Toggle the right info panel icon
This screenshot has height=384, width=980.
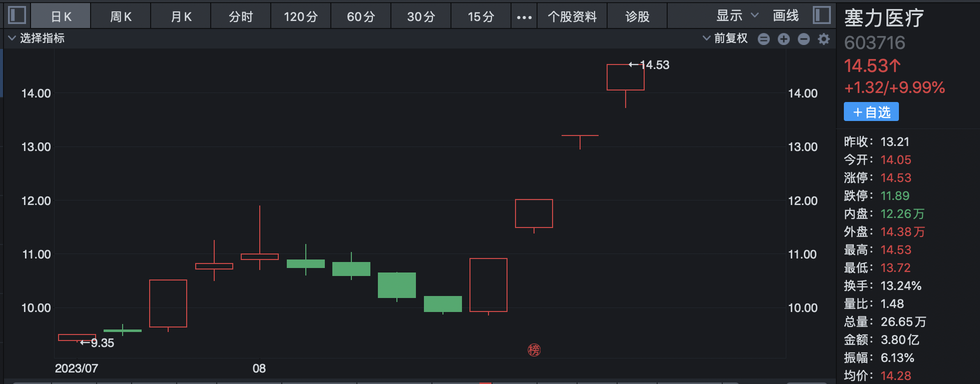(x=821, y=15)
